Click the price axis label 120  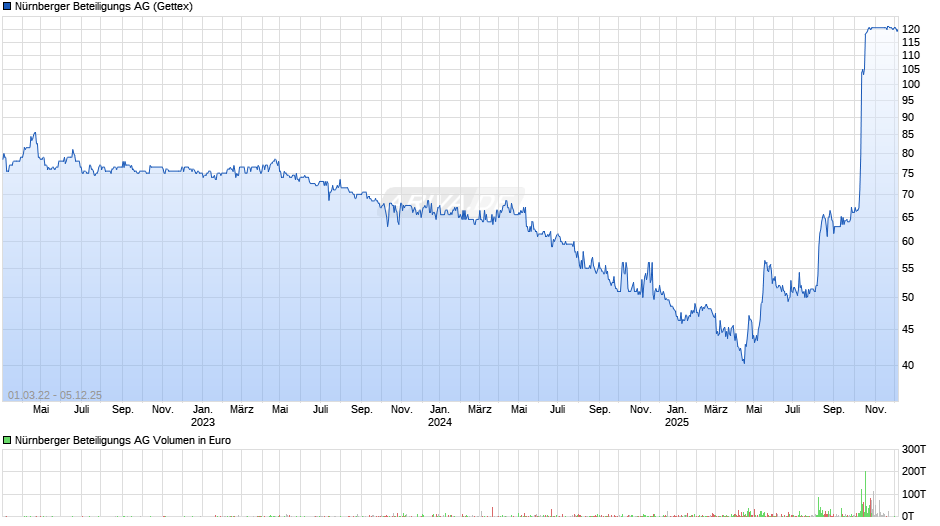[x=911, y=29]
